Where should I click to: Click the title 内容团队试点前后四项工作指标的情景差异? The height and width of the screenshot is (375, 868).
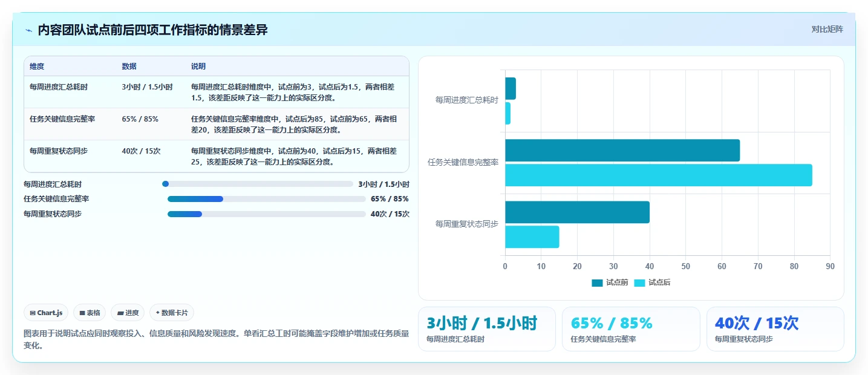tap(152, 30)
